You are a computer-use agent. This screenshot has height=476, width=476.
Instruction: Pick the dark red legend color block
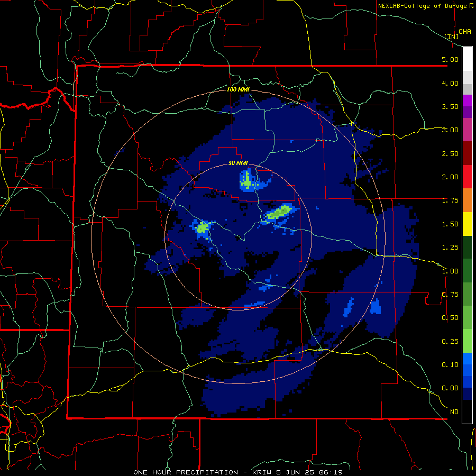tap(467, 153)
